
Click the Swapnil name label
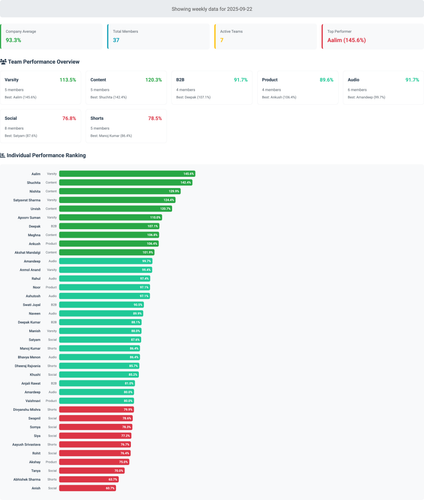(x=34, y=418)
